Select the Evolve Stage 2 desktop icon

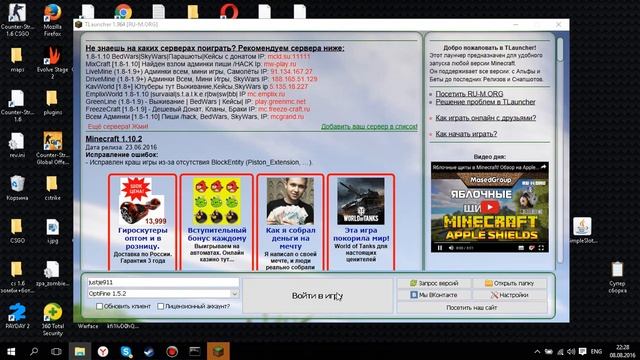tap(52, 62)
